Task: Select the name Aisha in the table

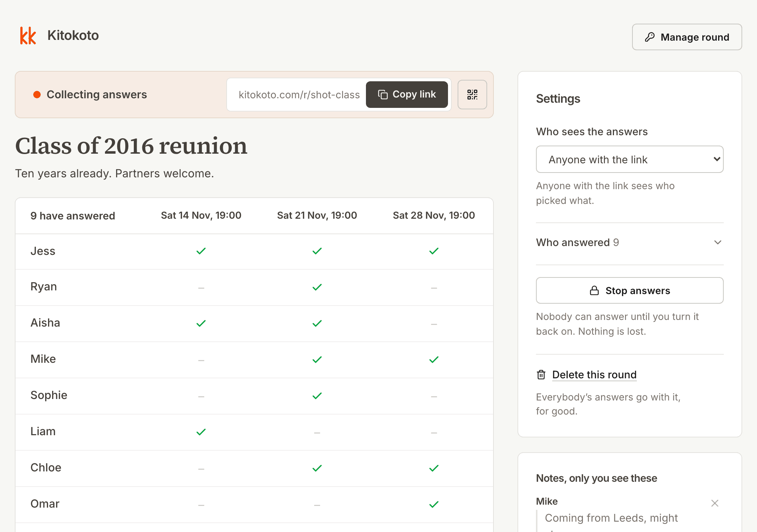Action: [45, 323]
